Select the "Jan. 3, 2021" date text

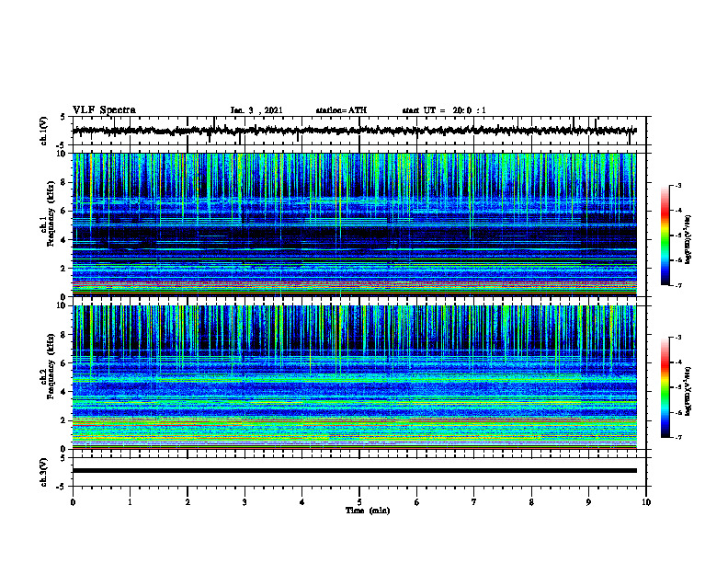pos(256,110)
